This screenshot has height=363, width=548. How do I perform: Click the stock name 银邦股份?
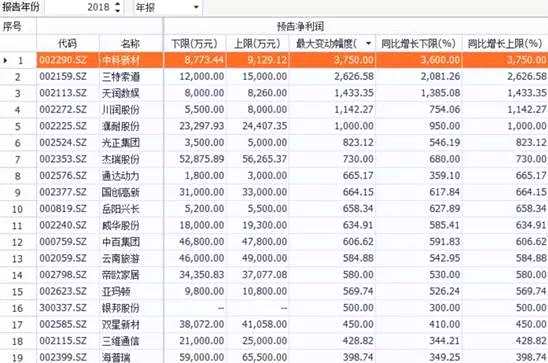click(121, 308)
